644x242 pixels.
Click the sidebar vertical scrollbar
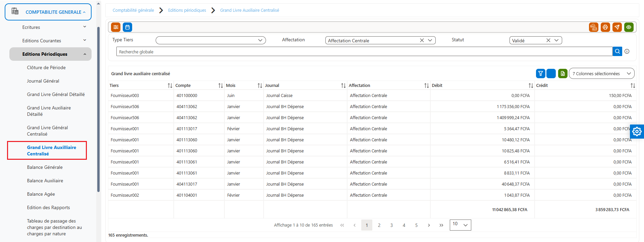[99, 109]
